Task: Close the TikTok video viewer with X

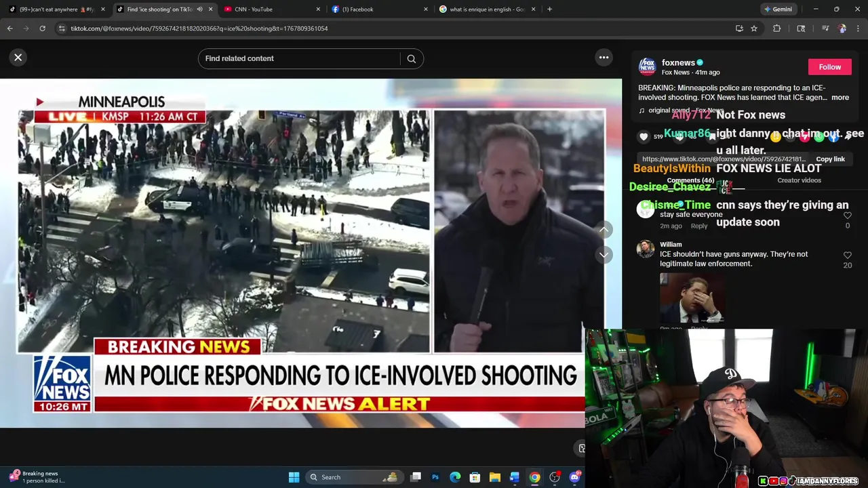Action: point(18,58)
